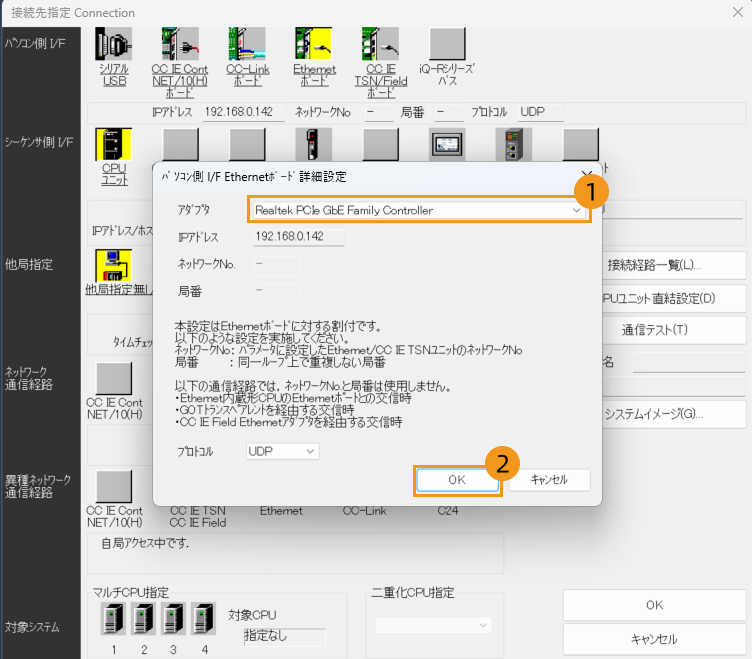Close the 接続先指定 Connection window

738,12
